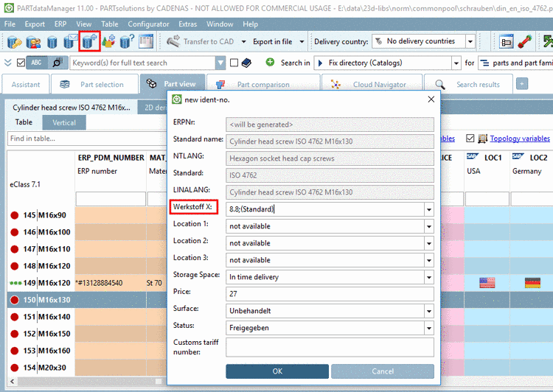Click the add dataset database-plus icon

(x=89, y=41)
